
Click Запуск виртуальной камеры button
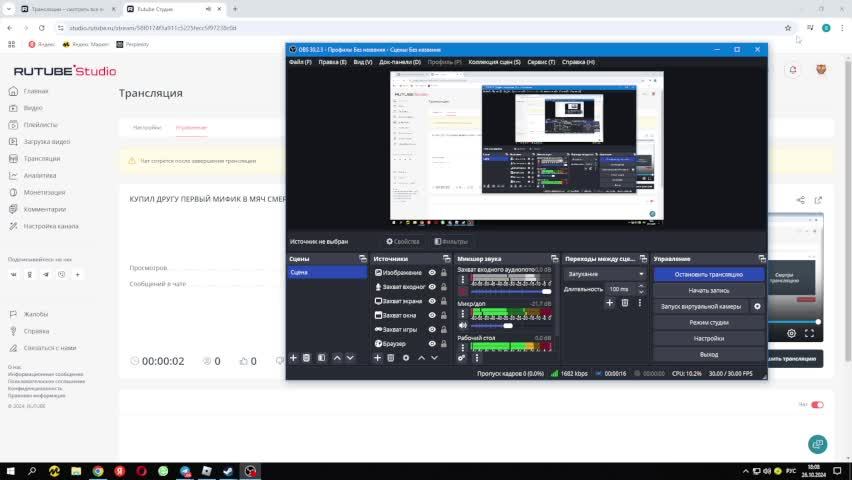point(701,307)
